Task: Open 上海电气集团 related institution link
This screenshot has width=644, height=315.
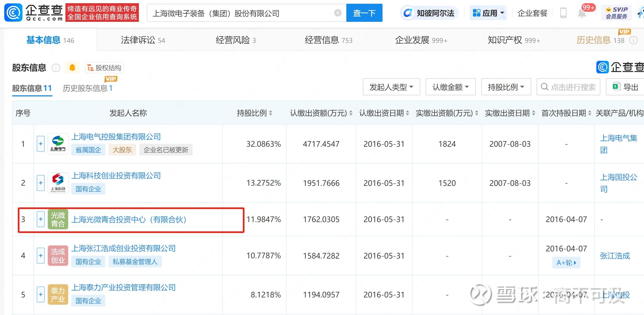Action: tap(619, 144)
